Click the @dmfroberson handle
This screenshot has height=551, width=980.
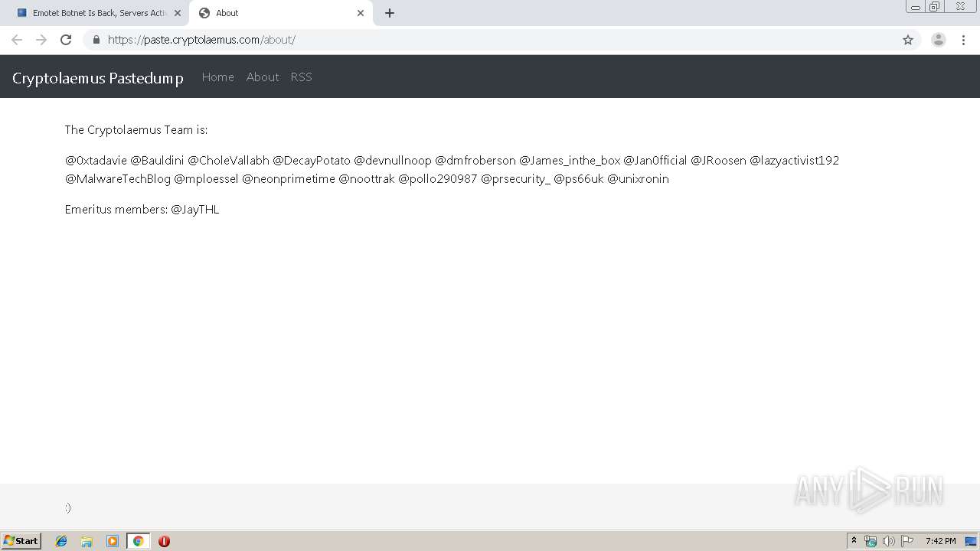point(475,160)
